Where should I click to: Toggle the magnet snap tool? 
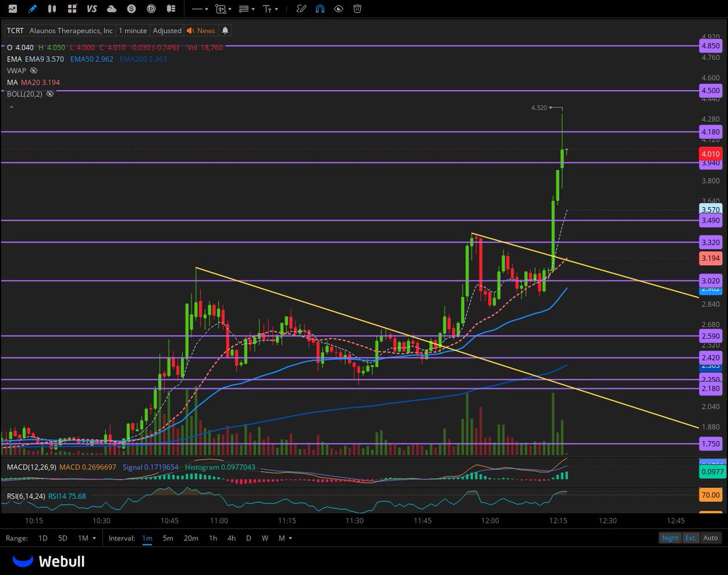point(320,8)
